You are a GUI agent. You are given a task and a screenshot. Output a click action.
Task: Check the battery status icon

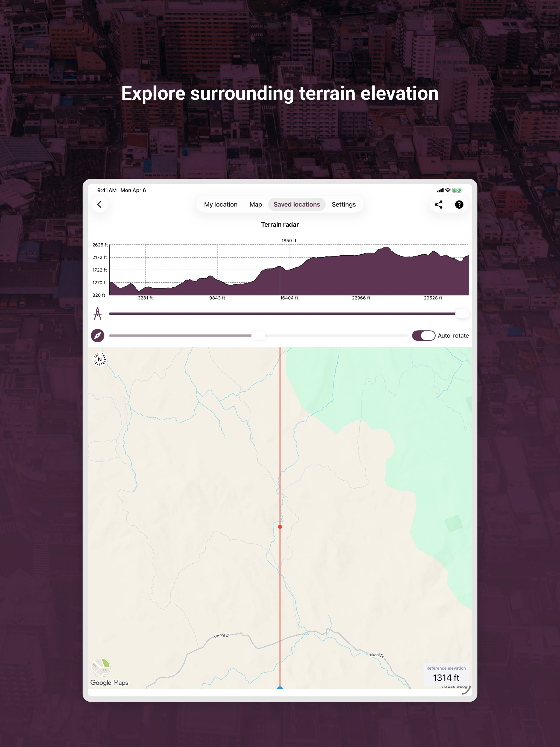click(x=457, y=191)
